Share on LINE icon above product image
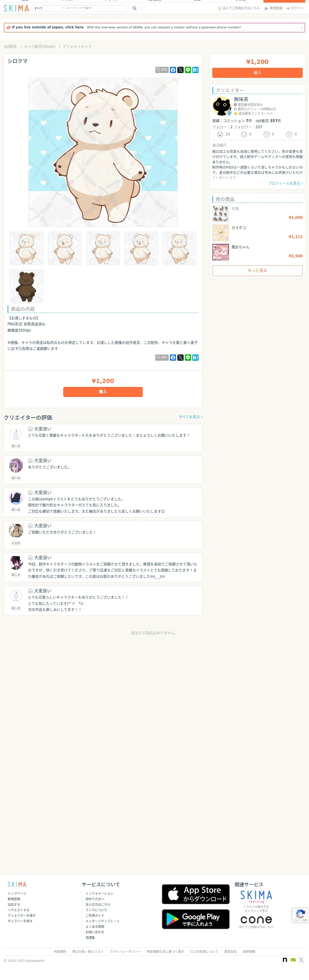This screenshot has width=309, height=980. pyautogui.click(x=188, y=70)
